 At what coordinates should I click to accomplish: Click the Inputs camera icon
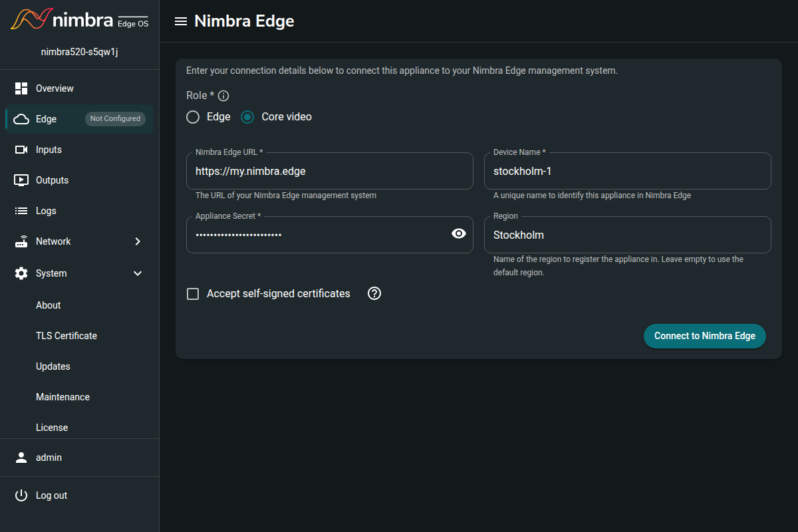click(21, 150)
